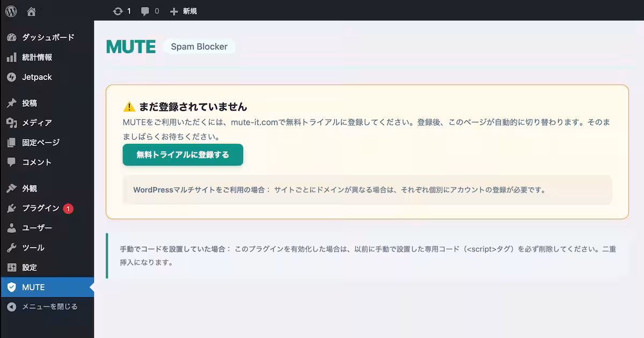
Task: Click the Jetpack lightning icon
Action: (x=12, y=77)
